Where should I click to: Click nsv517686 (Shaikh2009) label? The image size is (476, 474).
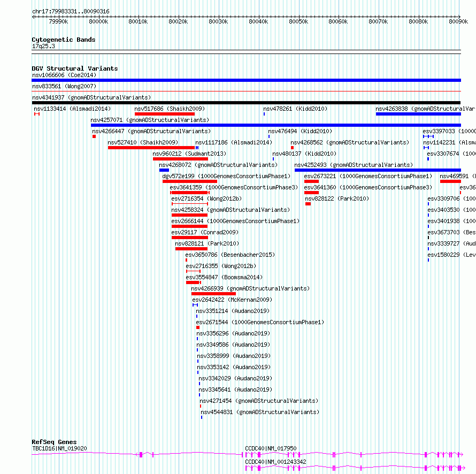click(170, 109)
